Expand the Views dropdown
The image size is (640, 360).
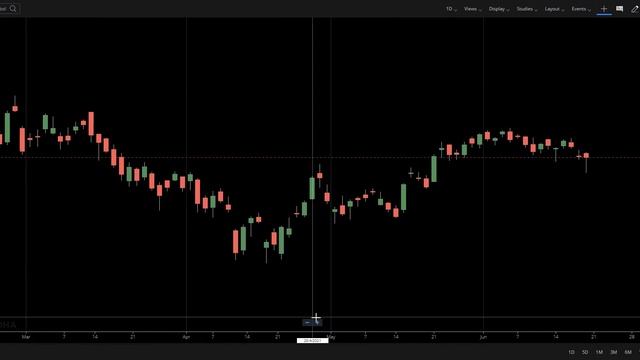click(x=472, y=9)
